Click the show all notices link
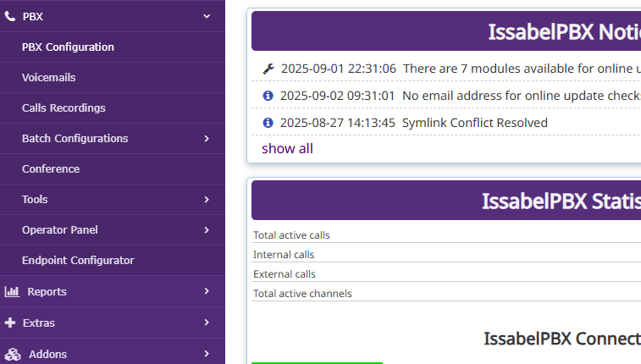 pyautogui.click(x=287, y=149)
